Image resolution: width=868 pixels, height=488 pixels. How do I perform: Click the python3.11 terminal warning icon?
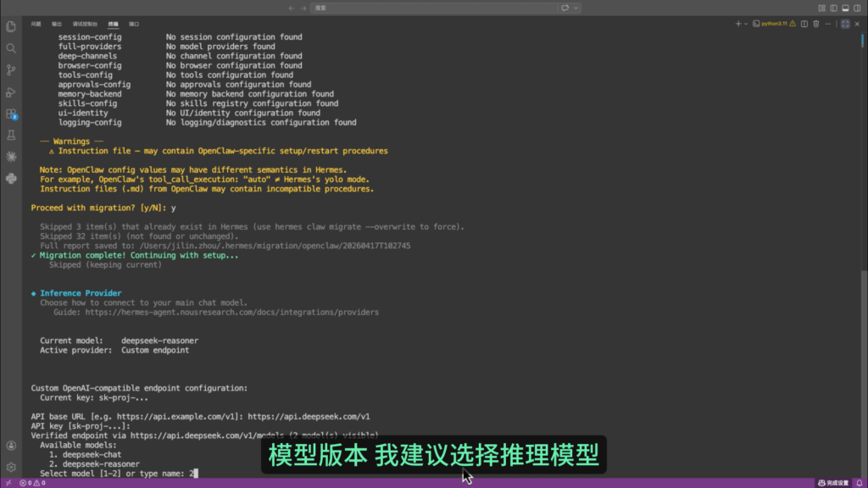click(x=793, y=24)
